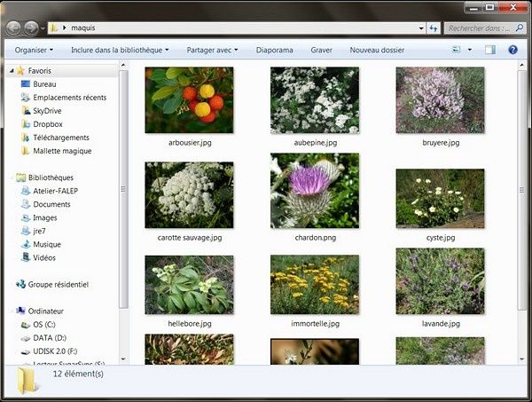The width and height of the screenshot is (532, 402).
Task: Select the lavande.jpg thumbnail
Action: tap(440, 281)
